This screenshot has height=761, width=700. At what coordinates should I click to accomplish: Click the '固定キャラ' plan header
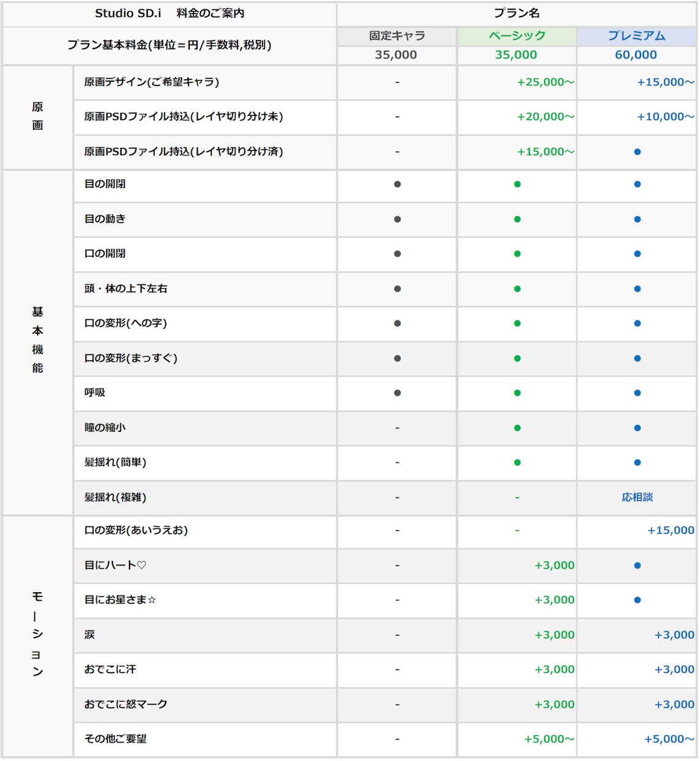(397, 36)
